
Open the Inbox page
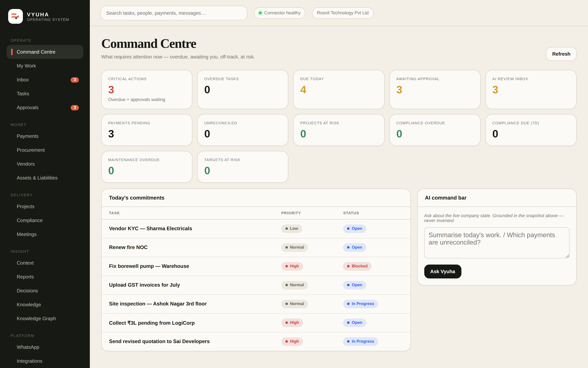click(x=45, y=80)
